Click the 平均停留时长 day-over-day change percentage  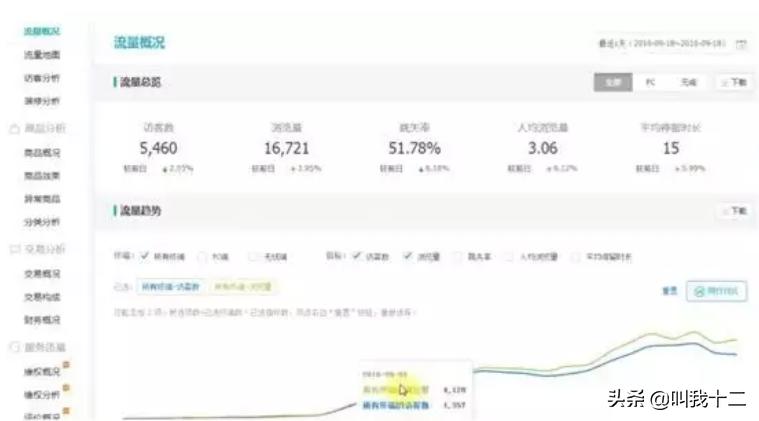[691, 169]
